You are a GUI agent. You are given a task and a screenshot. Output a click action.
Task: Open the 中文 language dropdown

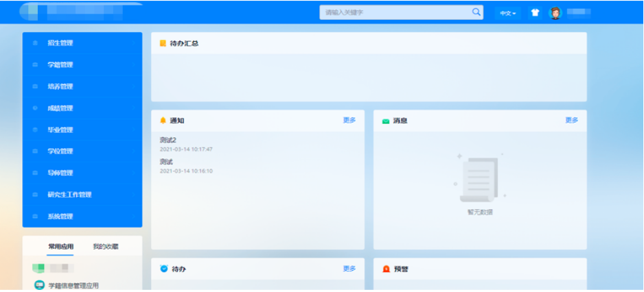(x=508, y=13)
